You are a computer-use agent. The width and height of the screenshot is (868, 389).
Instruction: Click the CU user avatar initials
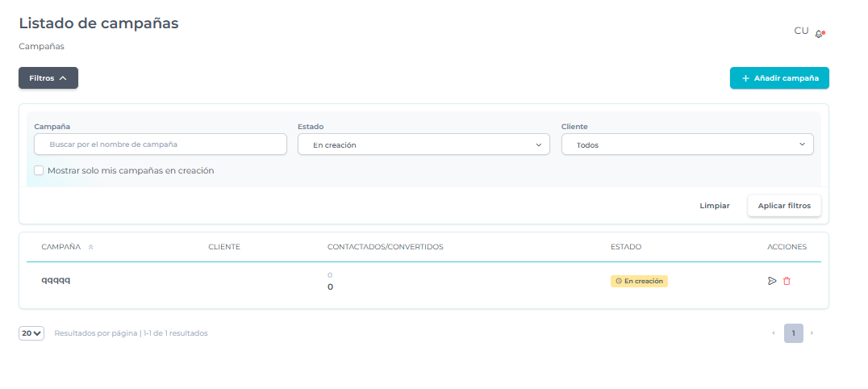pos(801,31)
